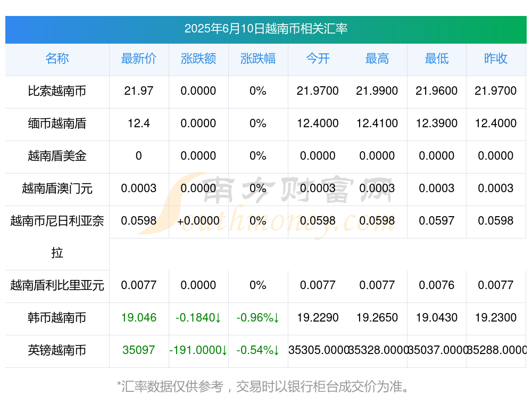Select the 缅币越南盾 row name
The width and height of the screenshot is (532, 403).
point(57,124)
